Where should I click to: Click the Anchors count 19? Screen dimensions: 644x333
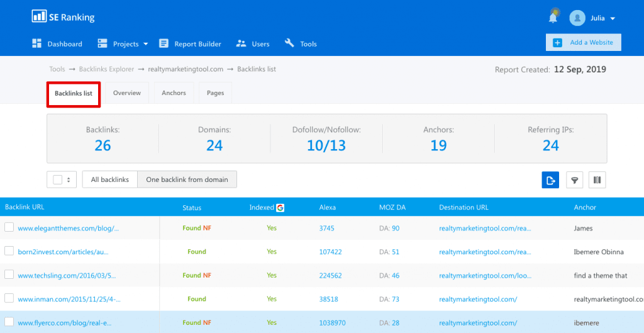pyautogui.click(x=438, y=145)
